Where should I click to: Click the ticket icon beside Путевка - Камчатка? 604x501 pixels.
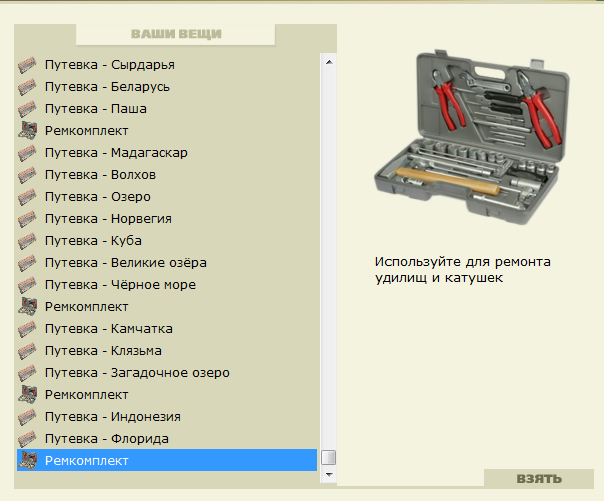pyautogui.click(x=28, y=329)
